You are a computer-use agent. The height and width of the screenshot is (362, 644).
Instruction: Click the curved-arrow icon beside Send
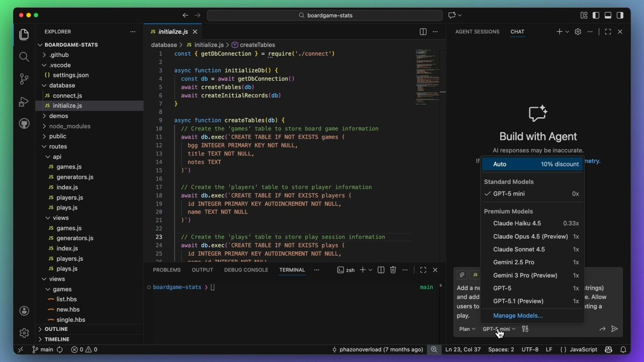(602, 329)
